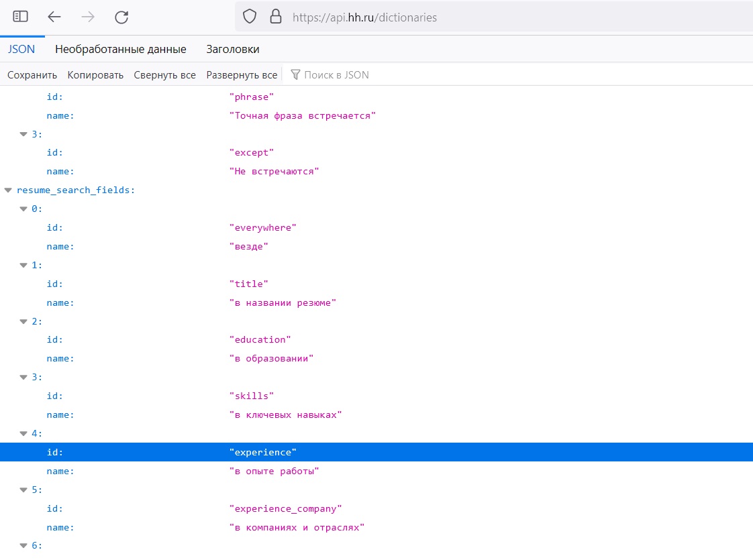
Task: Select value "в компаниях и отраслях"
Action: coord(297,527)
